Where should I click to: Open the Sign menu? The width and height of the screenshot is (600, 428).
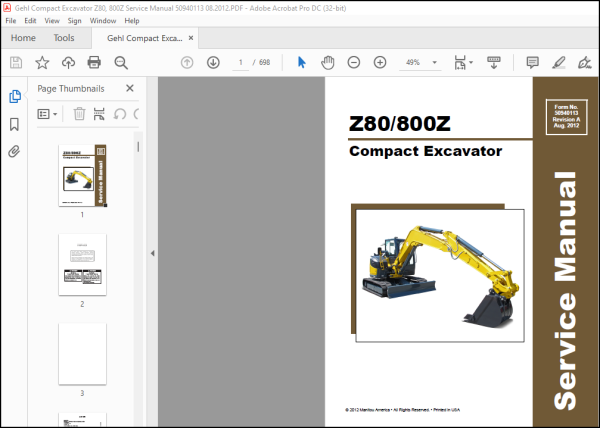[74, 21]
